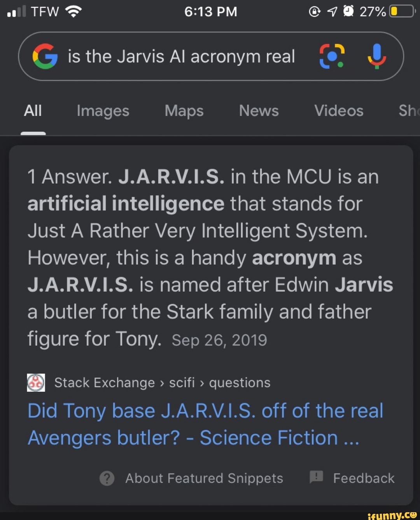The width and height of the screenshot is (420, 520).
Task: Open Google Lens camera search
Action: (x=332, y=56)
